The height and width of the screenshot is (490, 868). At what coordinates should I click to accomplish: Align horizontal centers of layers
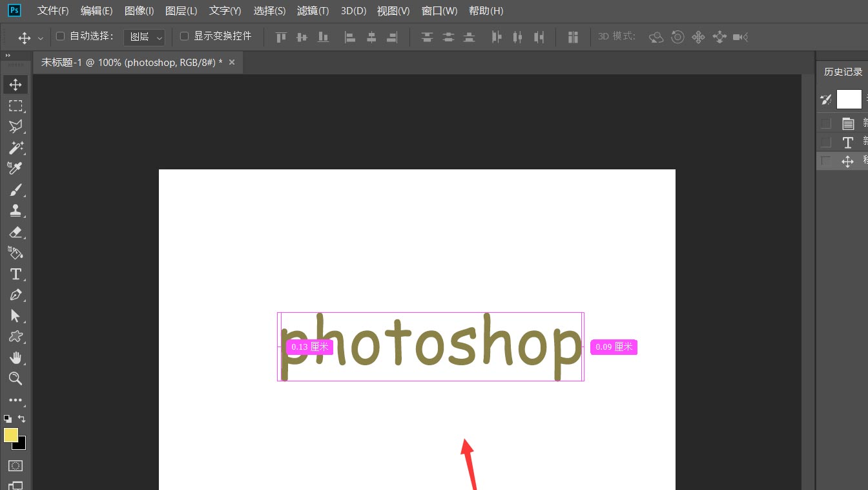point(371,37)
